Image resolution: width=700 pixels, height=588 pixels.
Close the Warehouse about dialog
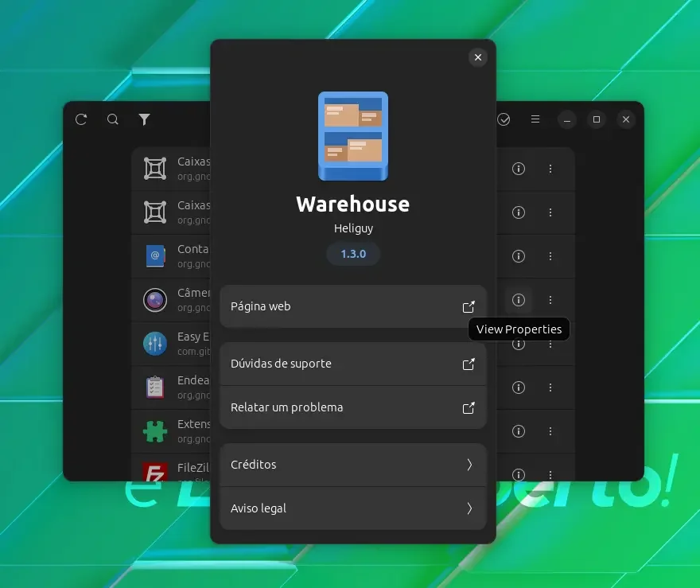pos(478,57)
